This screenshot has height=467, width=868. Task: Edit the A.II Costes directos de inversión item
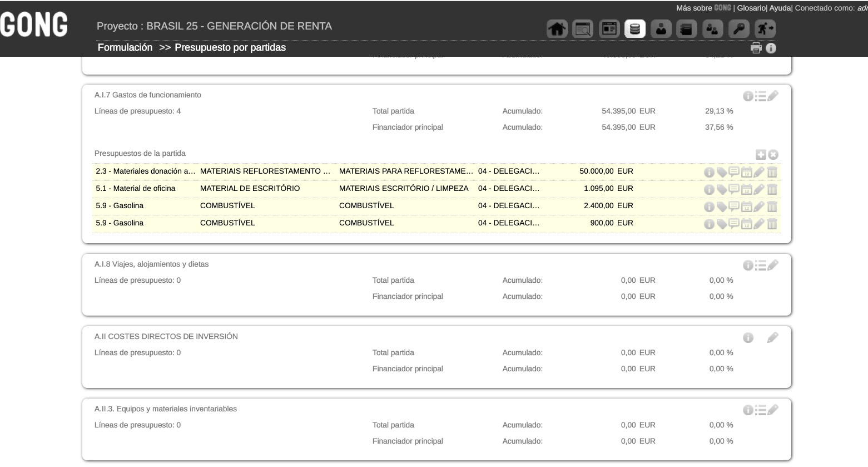coord(773,338)
